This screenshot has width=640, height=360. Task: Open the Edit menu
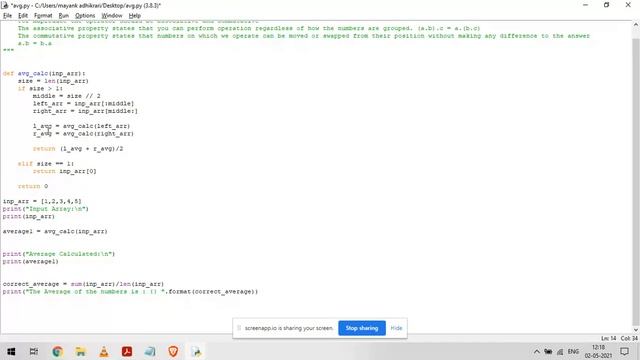(23, 16)
